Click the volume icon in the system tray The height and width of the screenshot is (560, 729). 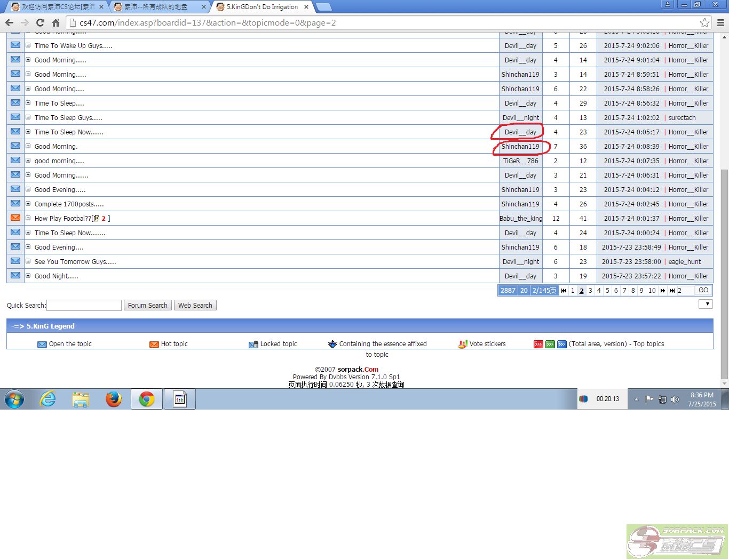[x=675, y=399]
